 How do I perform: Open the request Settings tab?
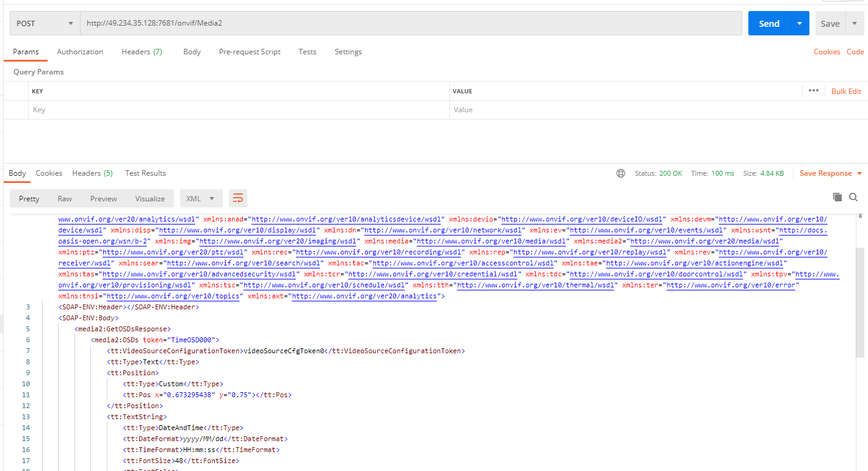(x=348, y=52)
